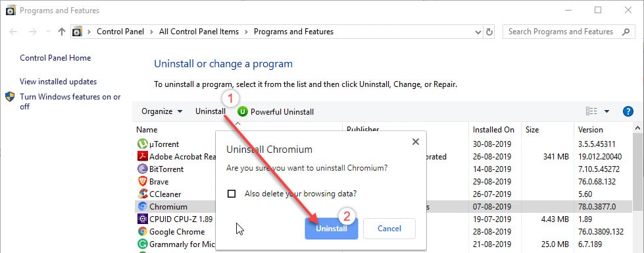Go up one folder level arrow
This screenshot has width=644, height=253.
62,32
